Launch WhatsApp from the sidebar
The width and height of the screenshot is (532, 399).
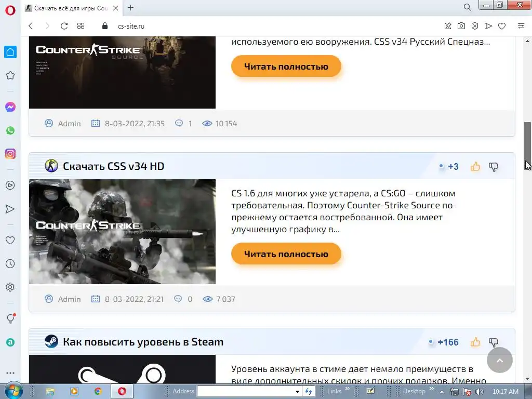(x=10, y=130)
